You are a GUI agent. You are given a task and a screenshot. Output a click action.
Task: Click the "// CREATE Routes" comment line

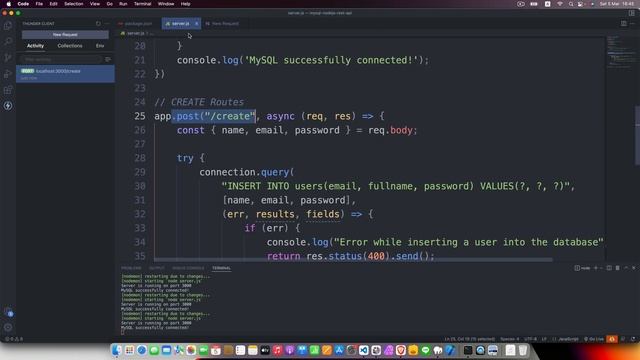(x=199, y=102)
